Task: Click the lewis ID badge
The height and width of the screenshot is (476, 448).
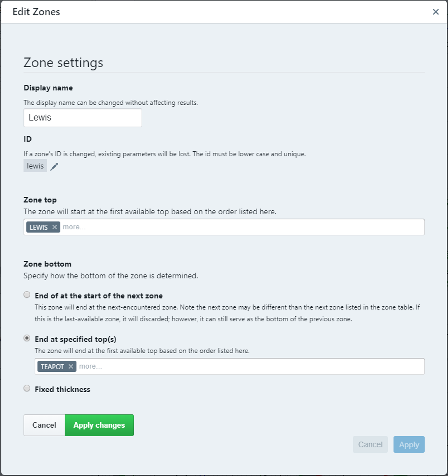Action: tap(35, 166)
